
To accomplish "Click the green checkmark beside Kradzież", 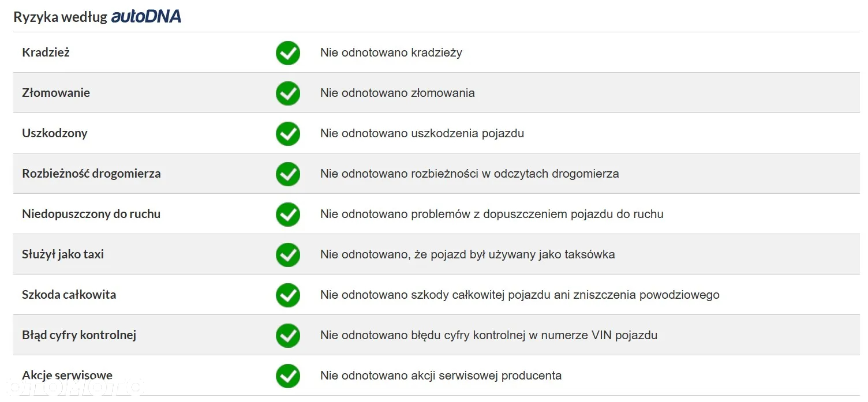I will [x=287, y=52].
